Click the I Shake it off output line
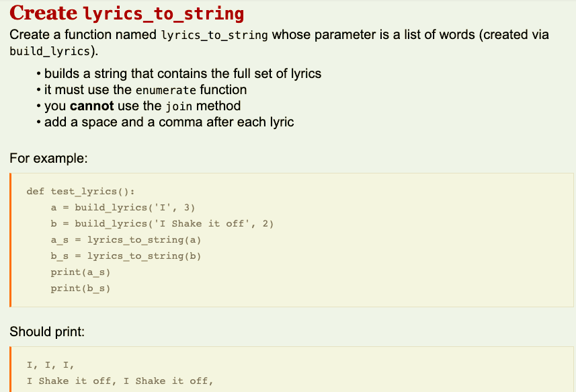The width and height of the screenshot is (576, 392). pos(121,381)
